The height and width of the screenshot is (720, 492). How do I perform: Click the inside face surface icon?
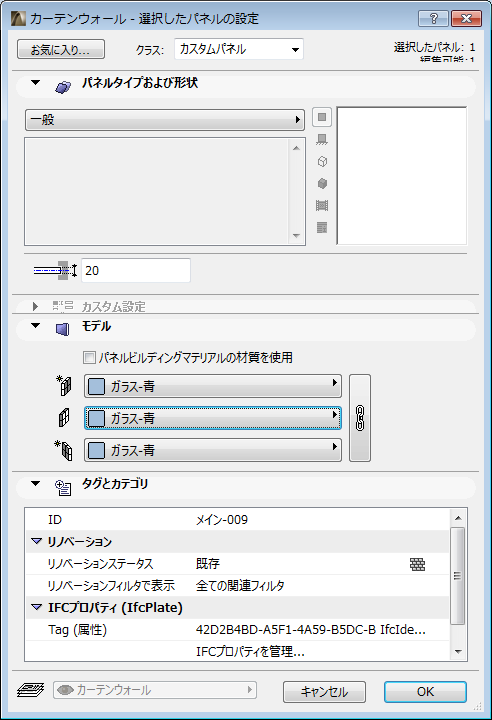[x=64, y=450]
